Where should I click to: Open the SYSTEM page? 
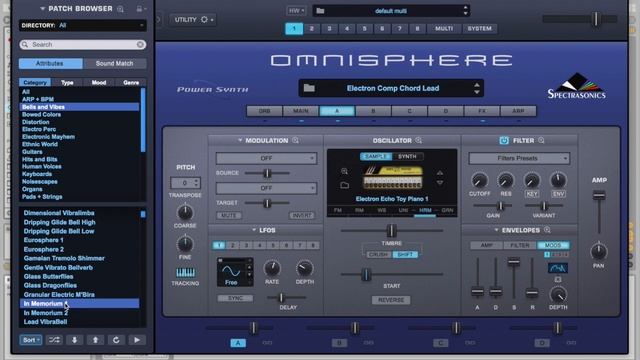(x=480, y=29)
